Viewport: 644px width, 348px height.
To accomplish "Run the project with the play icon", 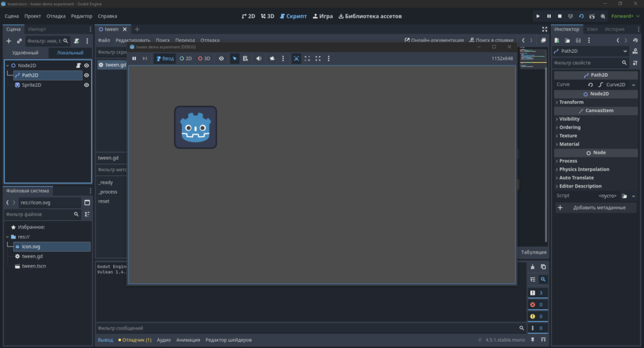I will click(x=538, y=16).
